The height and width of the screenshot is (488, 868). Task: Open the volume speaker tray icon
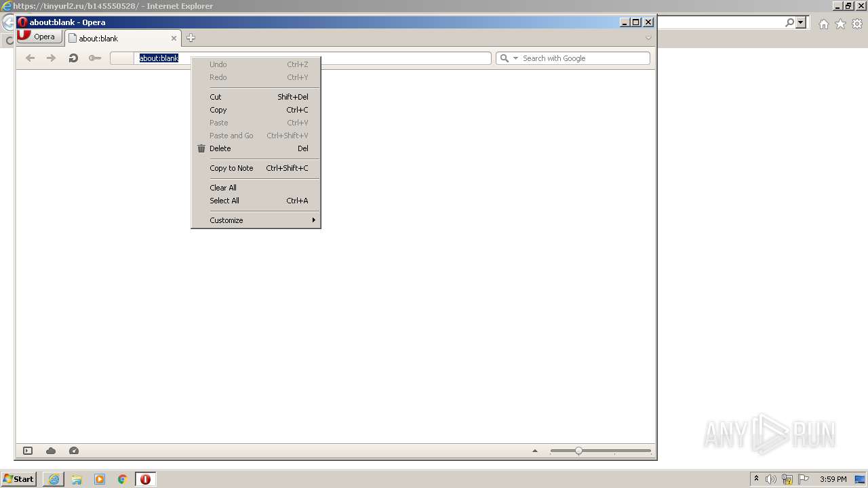771,479
